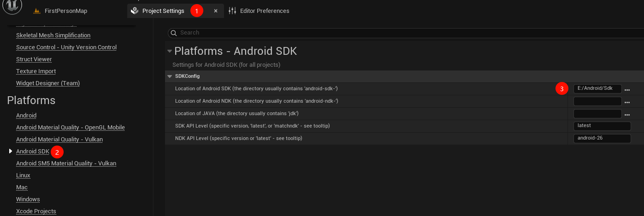Open Linux platform settings
644x216 pixels.
click(23, 175)
